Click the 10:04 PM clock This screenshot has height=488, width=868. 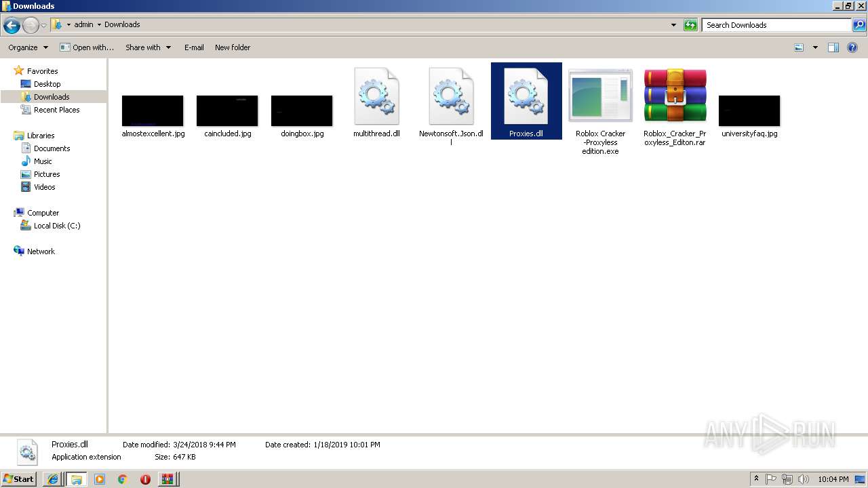833,479
